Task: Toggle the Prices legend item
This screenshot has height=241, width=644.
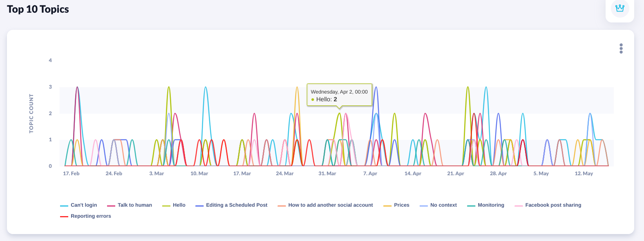Action: click(401, 205)
